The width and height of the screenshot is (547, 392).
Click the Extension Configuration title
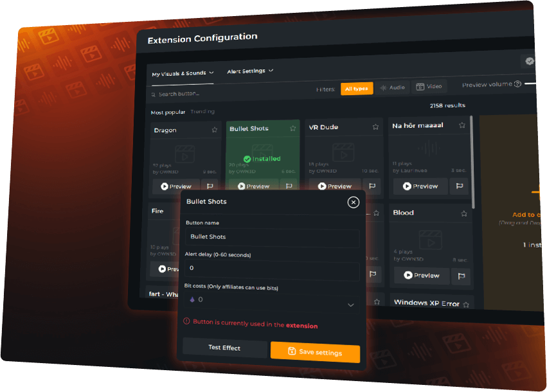[x=202, y=39]
